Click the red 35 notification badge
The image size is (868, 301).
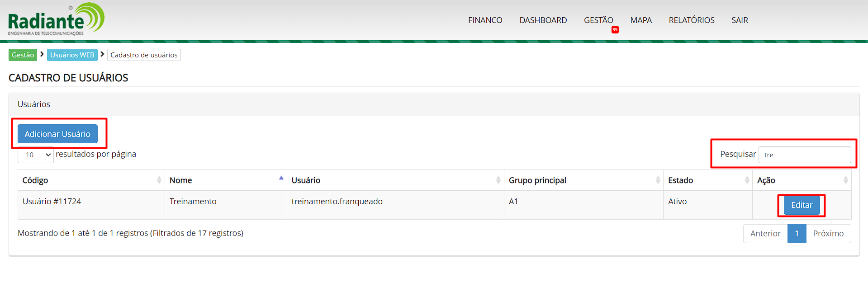[x=615, y=30]
